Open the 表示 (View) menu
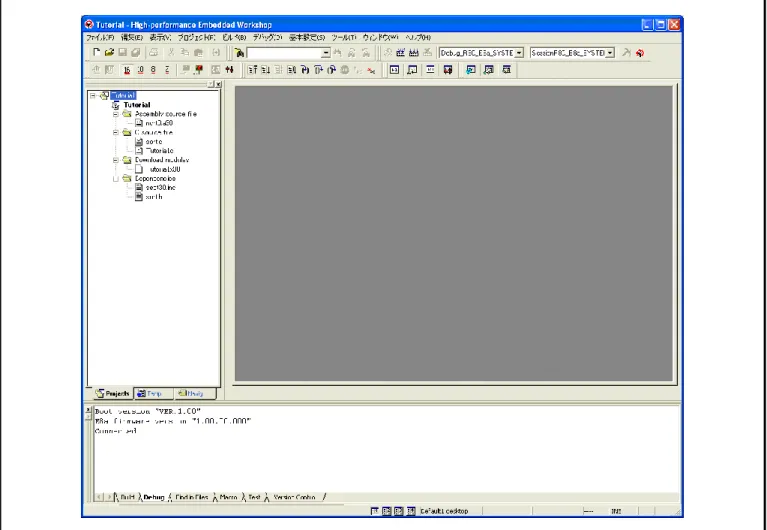This screenshot has width=767, height=530. 160,38
